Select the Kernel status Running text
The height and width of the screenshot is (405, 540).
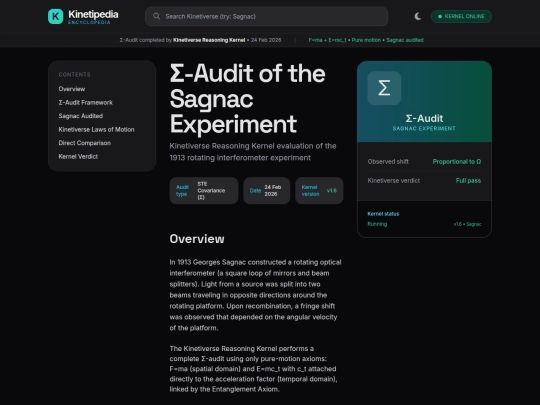click(x=377, y=224)
